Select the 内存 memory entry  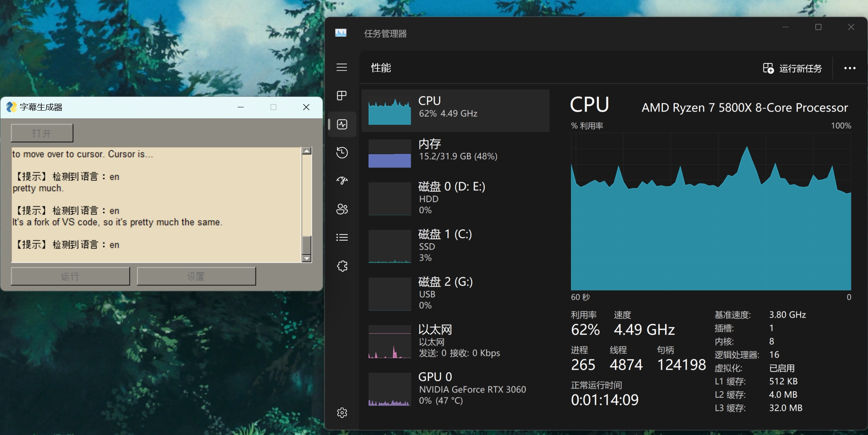click(455, 154)
